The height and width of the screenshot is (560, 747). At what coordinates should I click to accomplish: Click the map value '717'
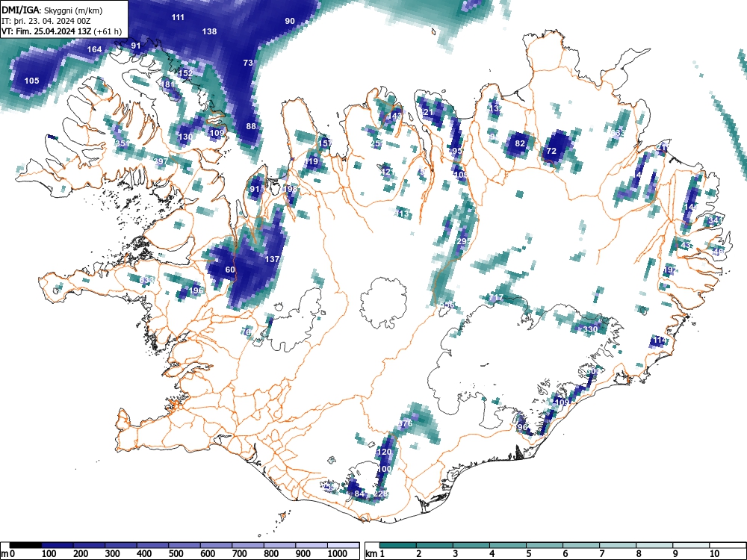pyautogui.click(x=496, y=298)
